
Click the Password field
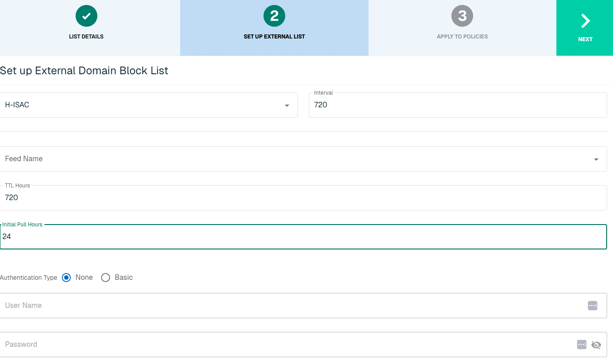pyautogui.click(x=303, y=345)
